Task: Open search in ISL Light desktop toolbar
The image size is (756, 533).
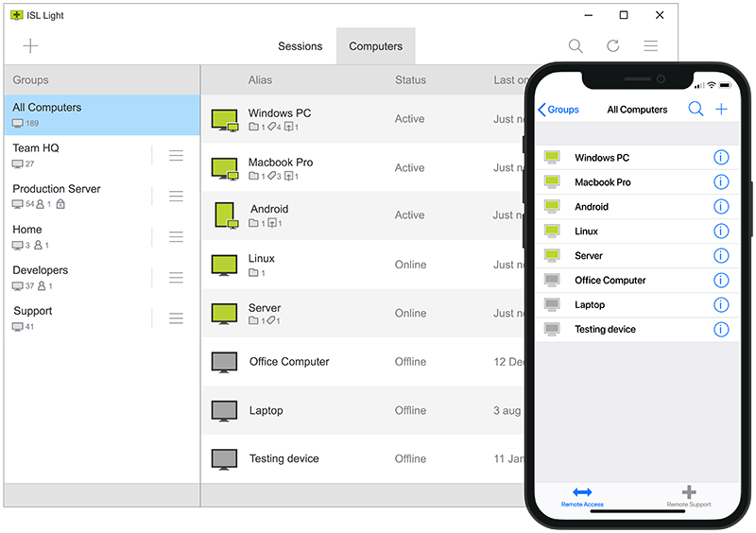Action: tap(576, 45)
